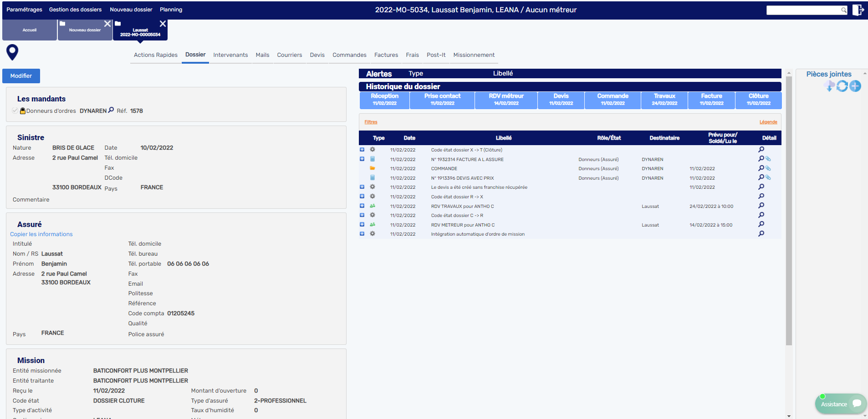Click the map location pin icon
This screenshot has width=868, height=419.
(x=12, y=52)
